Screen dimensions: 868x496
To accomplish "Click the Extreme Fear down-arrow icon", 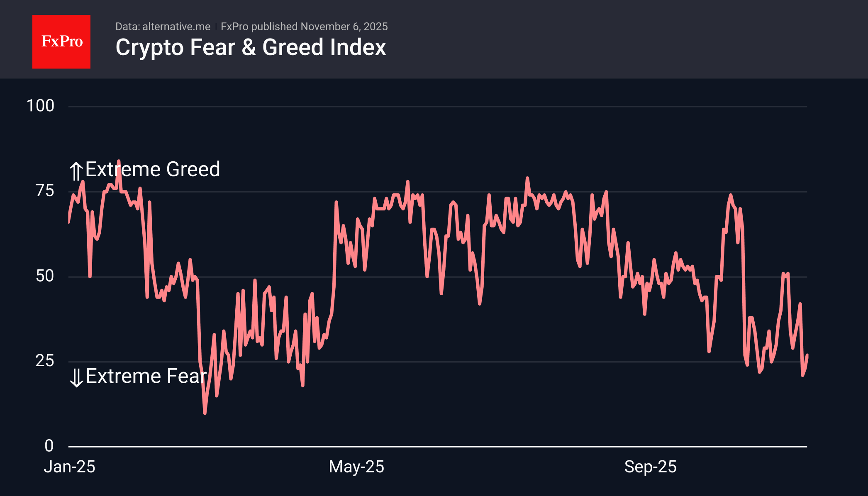I will (x=76, y=377).
